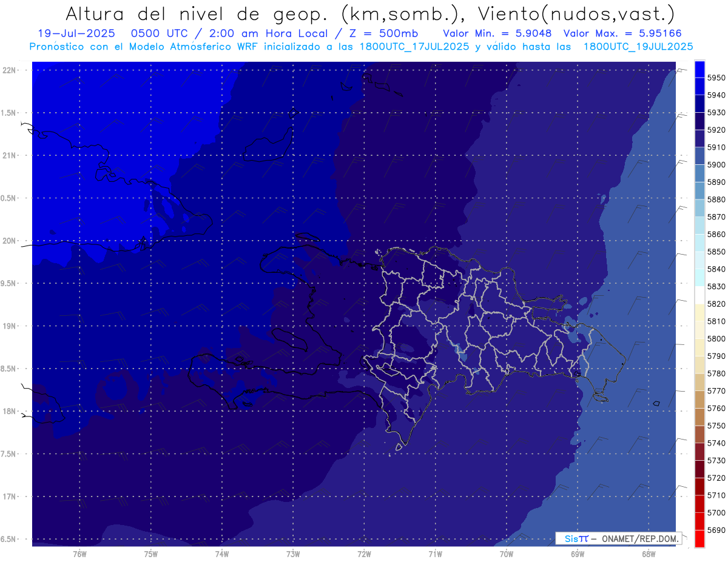
Task: Select the 5950 color scale label
Action: click(x=716, y=78)
